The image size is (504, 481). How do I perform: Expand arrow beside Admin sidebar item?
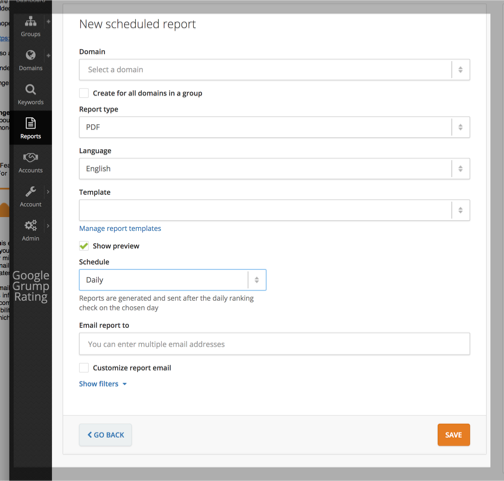pos(48,226)
